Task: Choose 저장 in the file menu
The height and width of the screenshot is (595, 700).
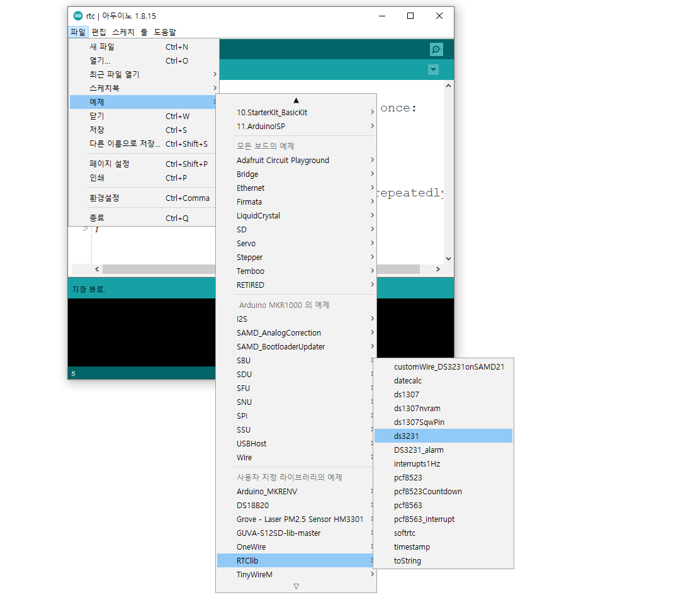Action: point(144,130)
